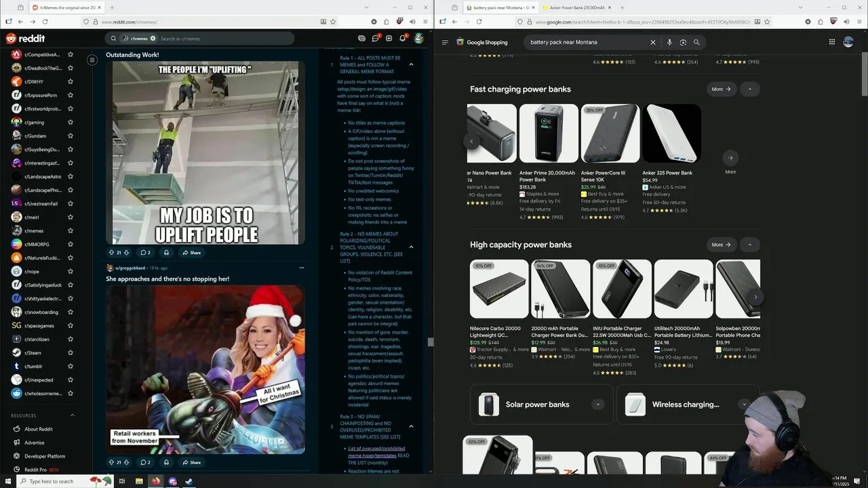
Task: Toggle favorite star for r/nope
Action: click(71, 271)
